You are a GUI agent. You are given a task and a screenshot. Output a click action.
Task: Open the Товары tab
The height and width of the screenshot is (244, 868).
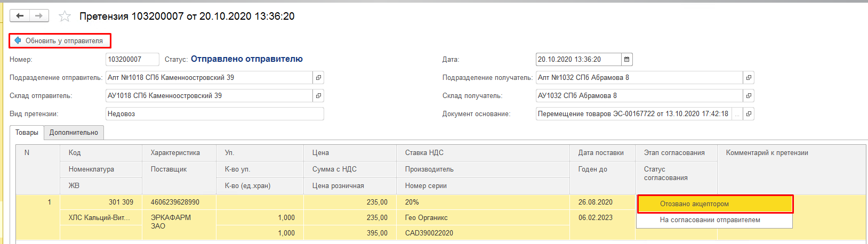27,133
